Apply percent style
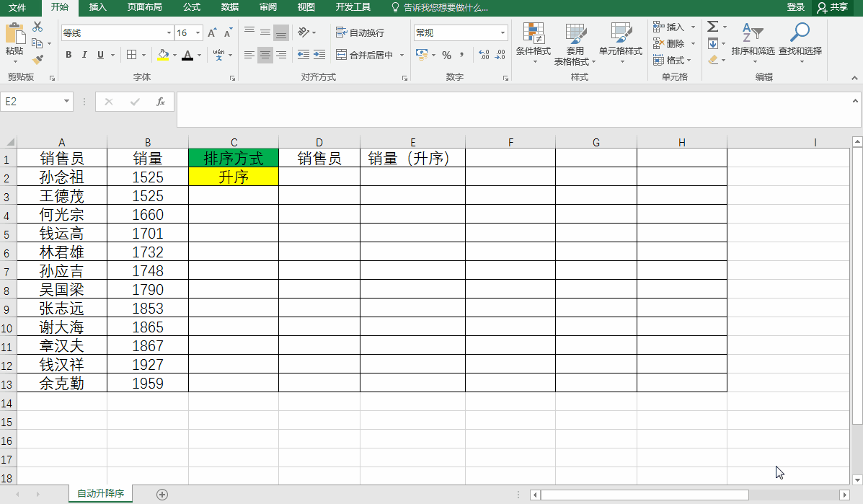This screenshot has height=504, width=863. tap(447, 55)
